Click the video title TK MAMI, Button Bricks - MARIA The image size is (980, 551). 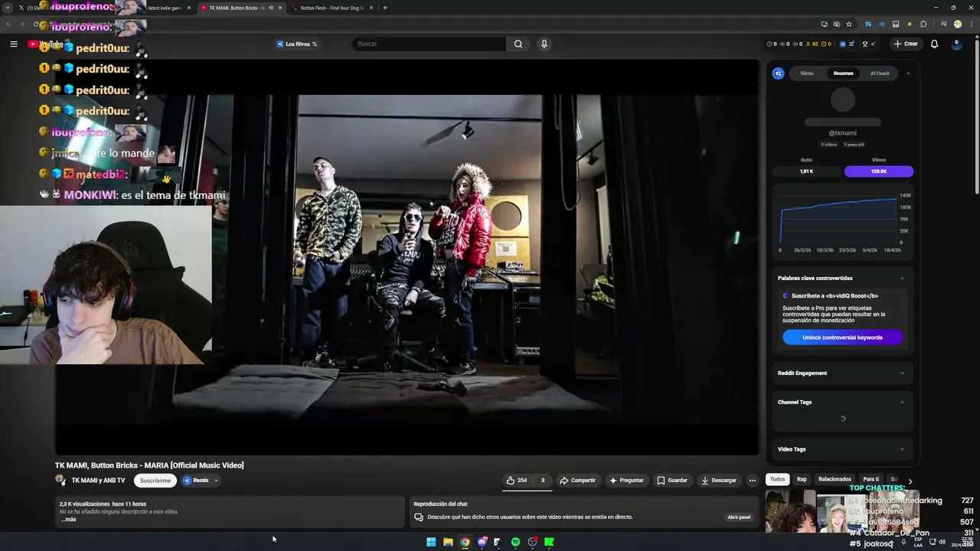pos(149,465)
